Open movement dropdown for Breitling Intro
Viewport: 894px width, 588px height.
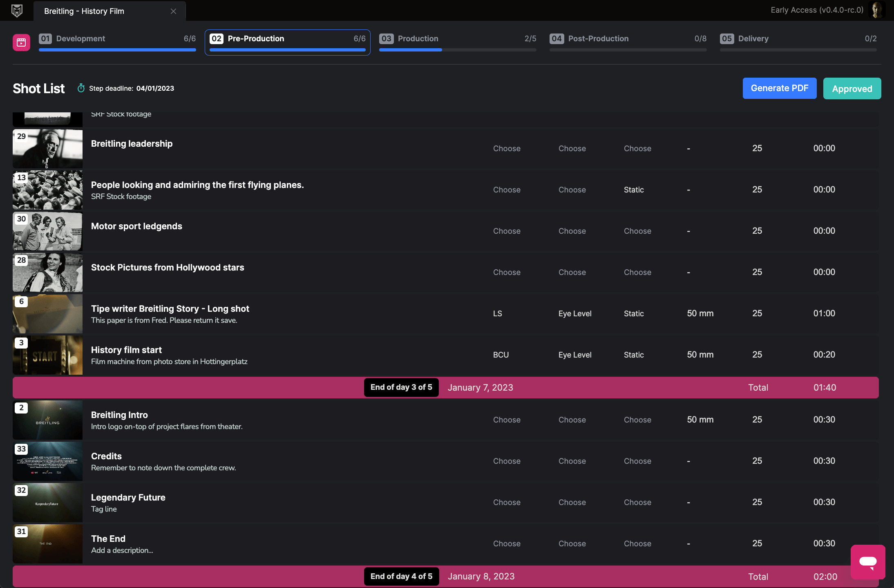[x=637, y=420]
